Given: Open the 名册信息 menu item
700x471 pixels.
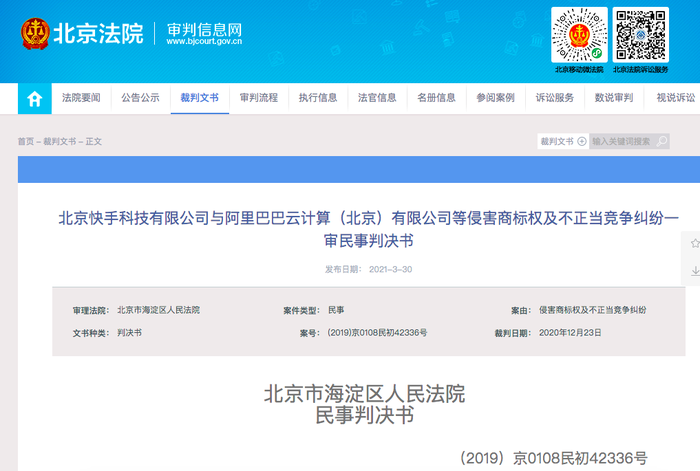Looking at the screenshot, I should (x=436, y=98).
